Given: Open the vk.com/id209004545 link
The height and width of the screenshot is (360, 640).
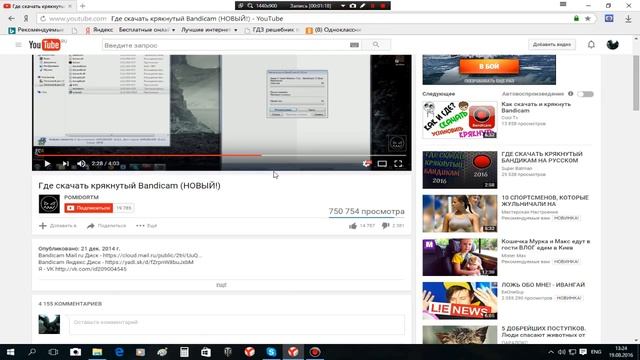Looking at the screenshot, I should point(91,269).
